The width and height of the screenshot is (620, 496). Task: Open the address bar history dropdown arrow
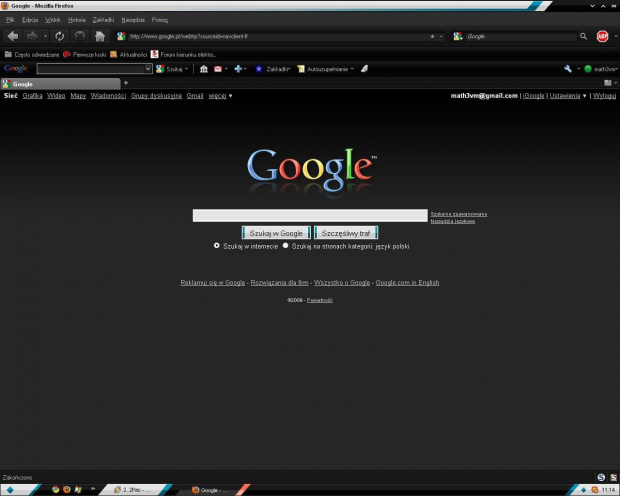(441, 36)
